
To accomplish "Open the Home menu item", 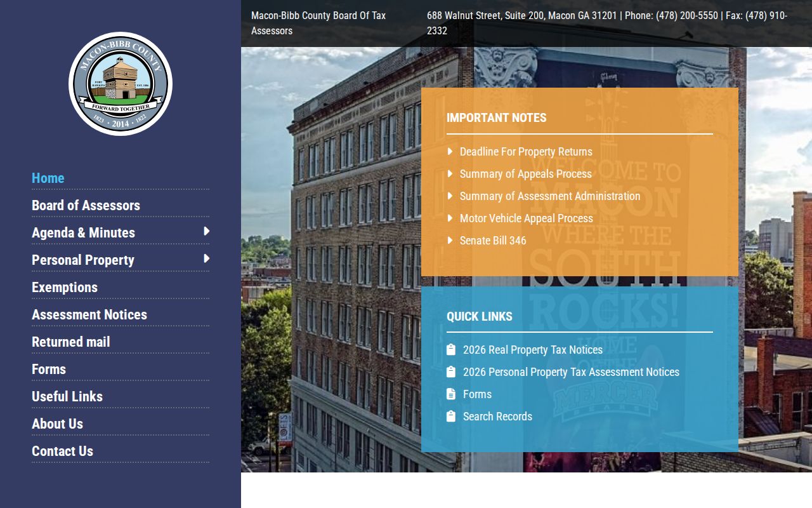I will pos(48,178).
